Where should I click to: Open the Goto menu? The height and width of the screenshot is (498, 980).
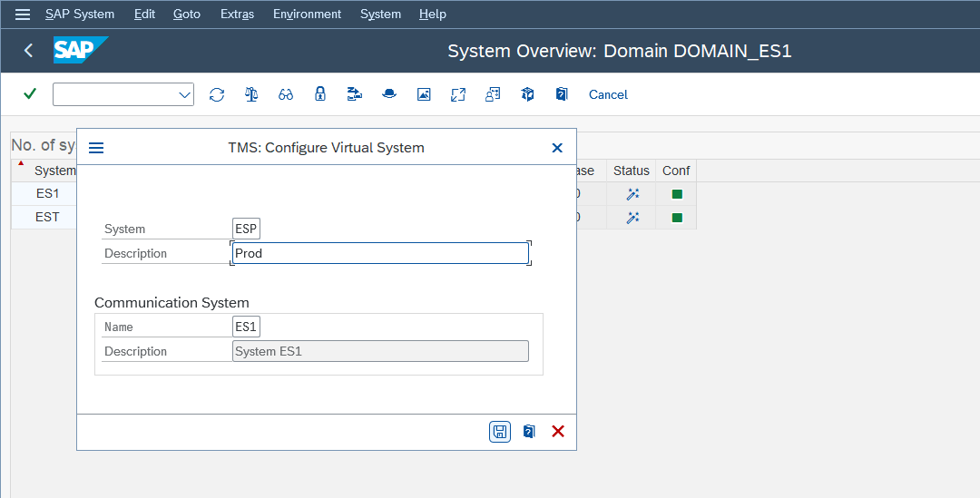coord(187,14)
